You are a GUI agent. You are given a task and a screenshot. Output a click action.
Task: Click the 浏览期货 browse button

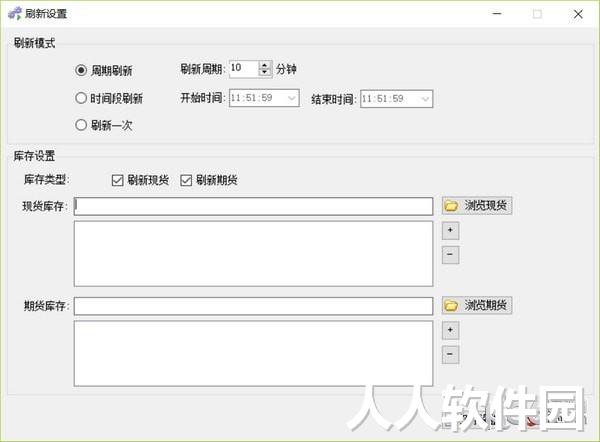coord(477,305)
